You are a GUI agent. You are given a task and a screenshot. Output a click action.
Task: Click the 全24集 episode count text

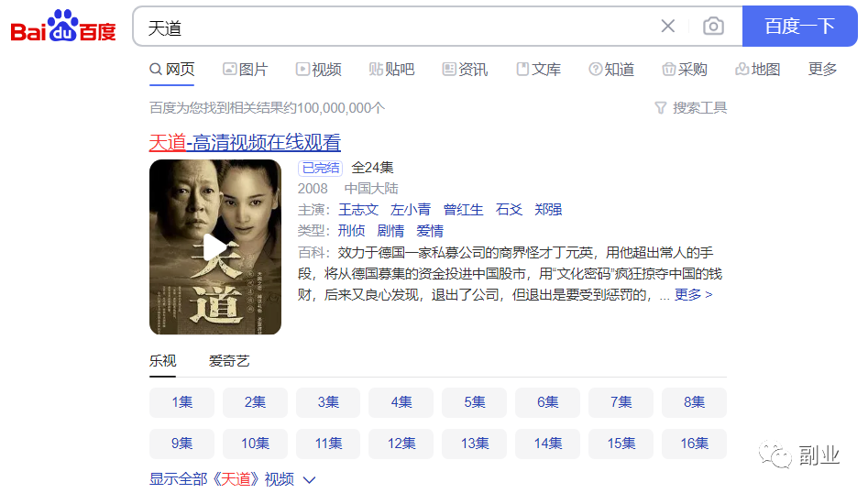coord(372,168)
